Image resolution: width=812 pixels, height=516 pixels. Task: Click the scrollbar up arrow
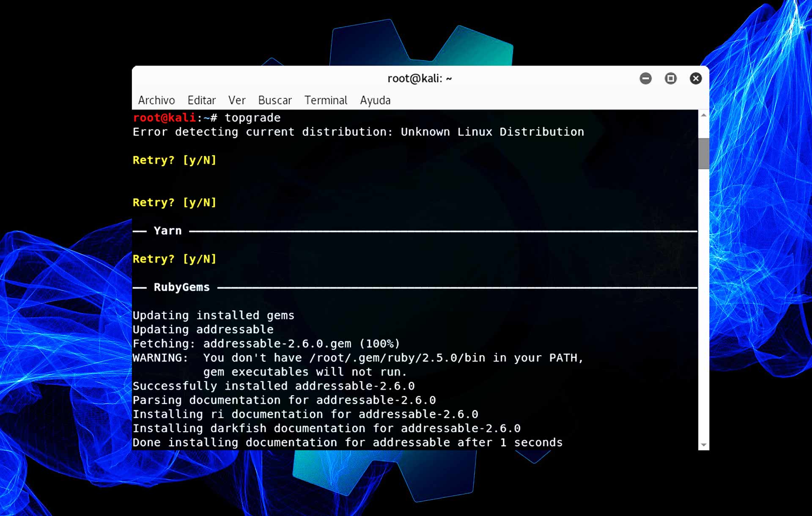pyautogui.click(x=703, y=114)
